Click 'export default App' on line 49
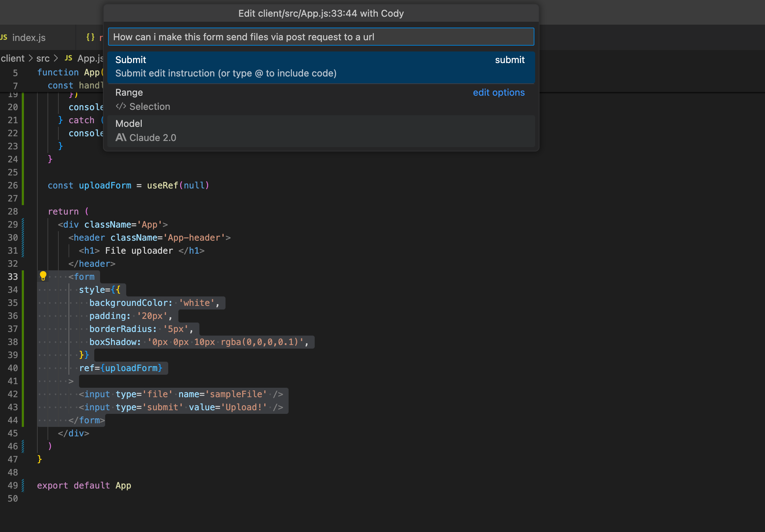 tap(84, 486)
